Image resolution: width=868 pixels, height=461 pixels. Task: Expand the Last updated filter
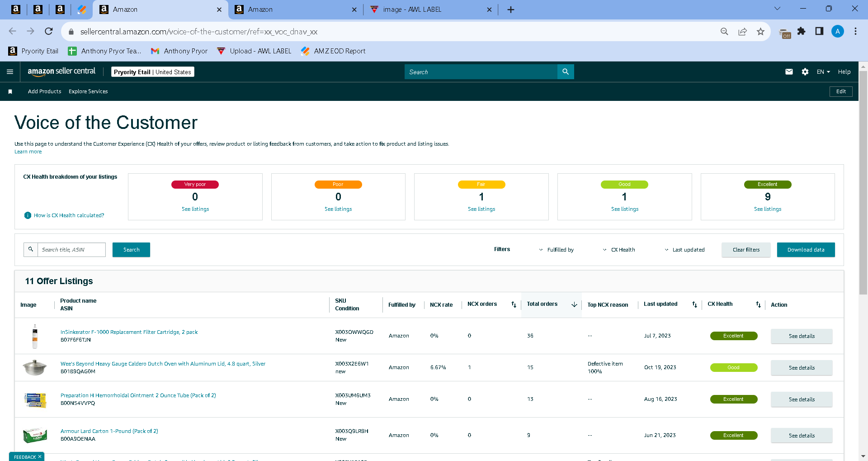click(x=684, y=250)
